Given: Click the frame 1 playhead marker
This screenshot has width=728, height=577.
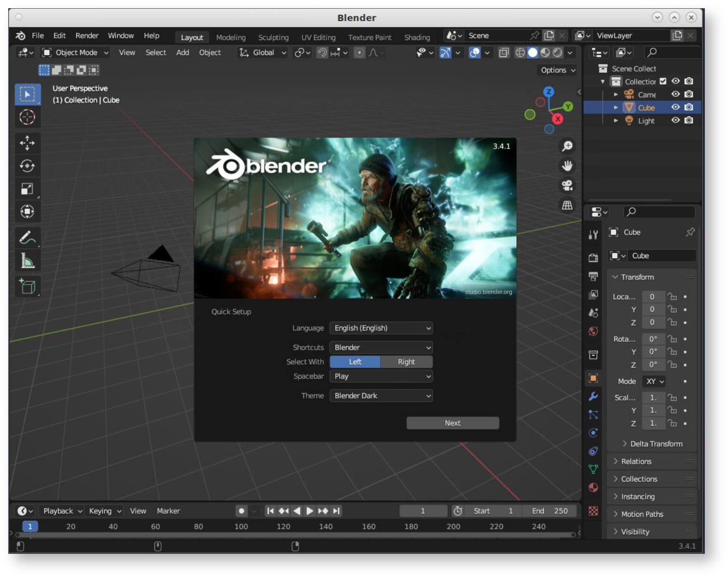Looking at the screenshot, I should 30,526.
